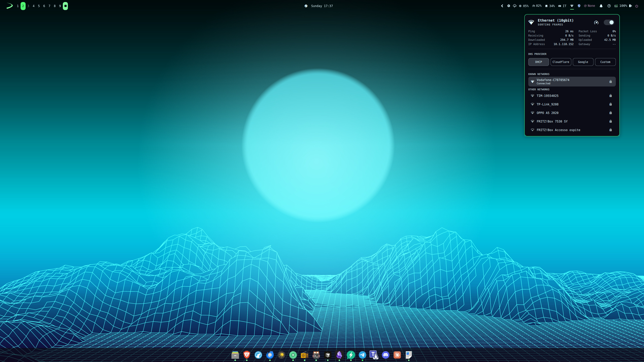The height and width of the screenshot is (362, 644).
Task: Toggle the Wi-Fi network panel icon
Action: [x=572, y=6]
